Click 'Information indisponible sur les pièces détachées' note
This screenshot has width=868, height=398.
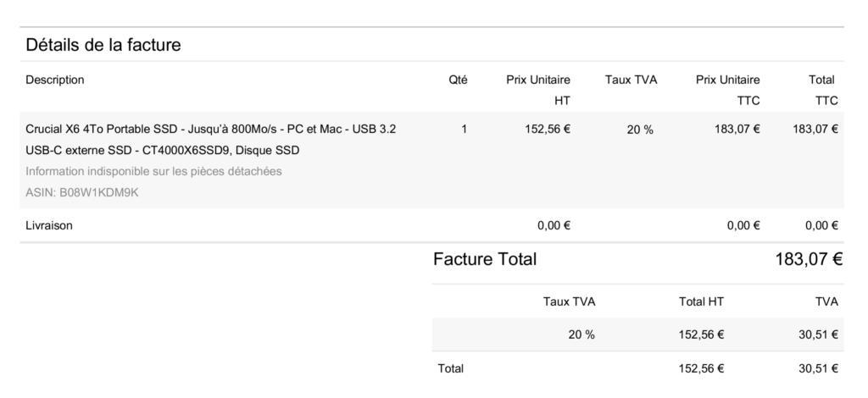[x=153, y=171]
